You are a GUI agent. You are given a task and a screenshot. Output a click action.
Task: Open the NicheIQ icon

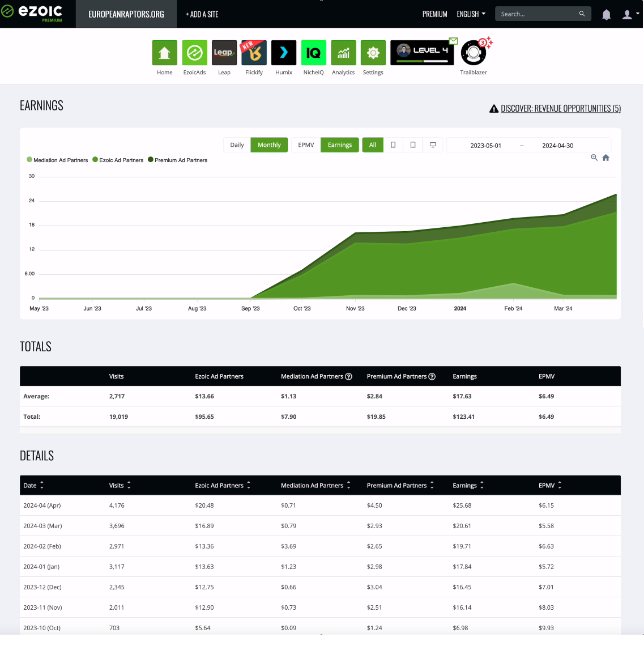tap(314, 53)
